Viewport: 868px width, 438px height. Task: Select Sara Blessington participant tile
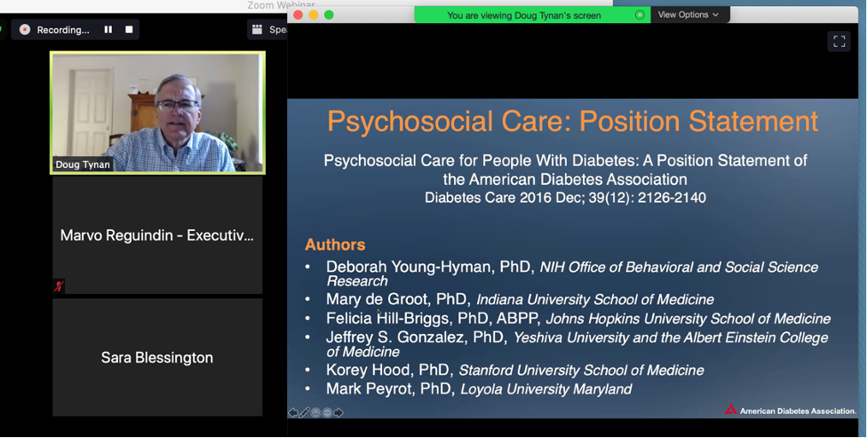point(157,357)
